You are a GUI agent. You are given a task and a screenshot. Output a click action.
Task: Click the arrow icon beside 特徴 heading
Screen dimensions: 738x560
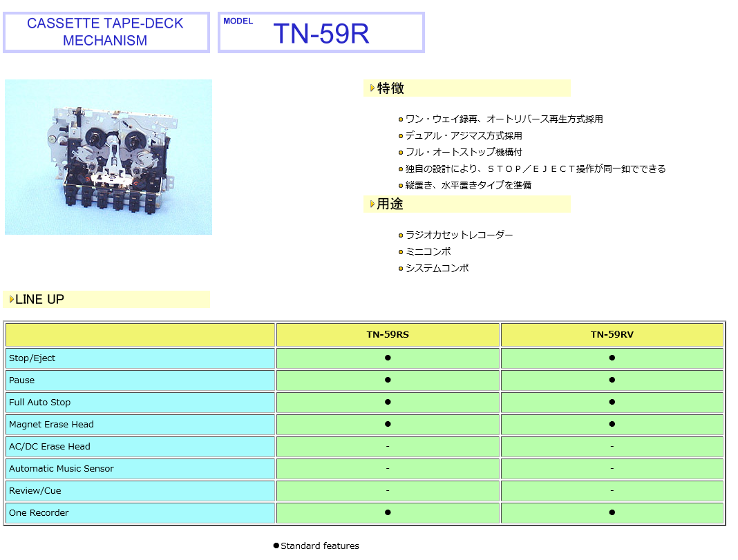point(372,88)
